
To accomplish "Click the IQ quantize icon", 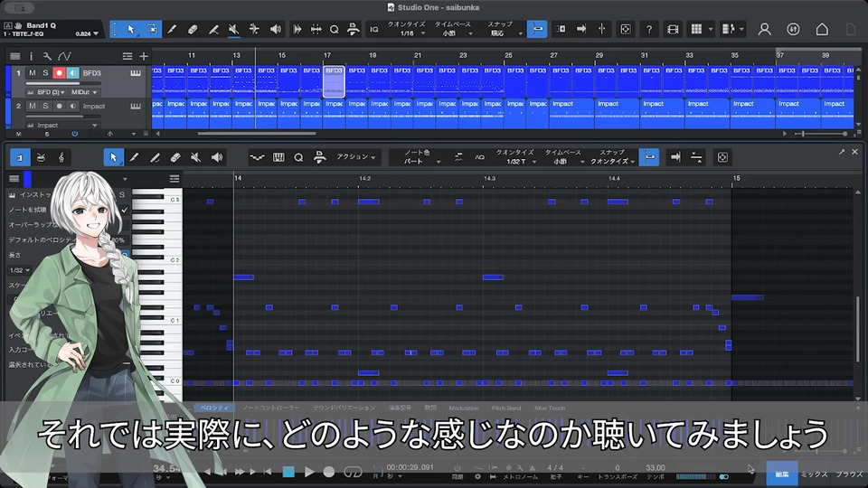I will 374,29.
